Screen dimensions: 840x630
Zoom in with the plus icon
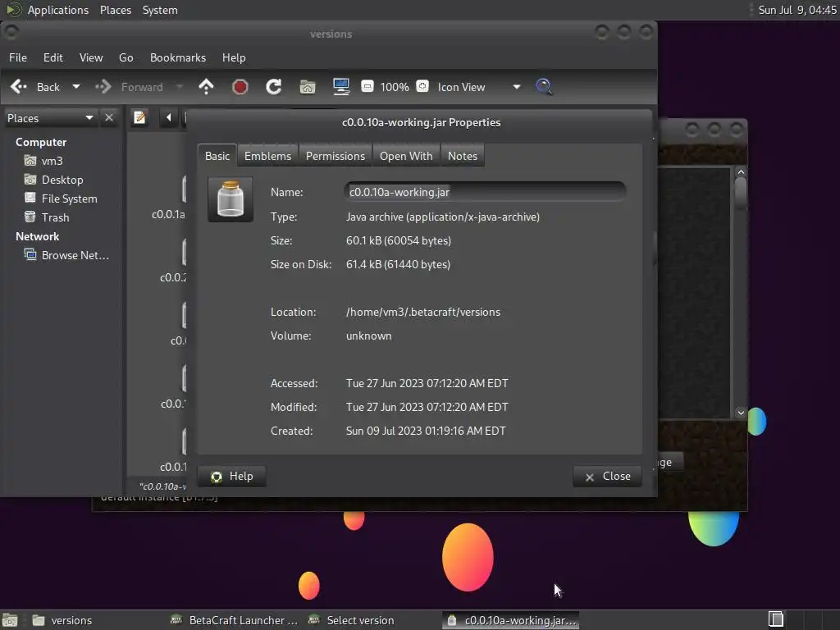pyautogui.click(x=422, y=86)
